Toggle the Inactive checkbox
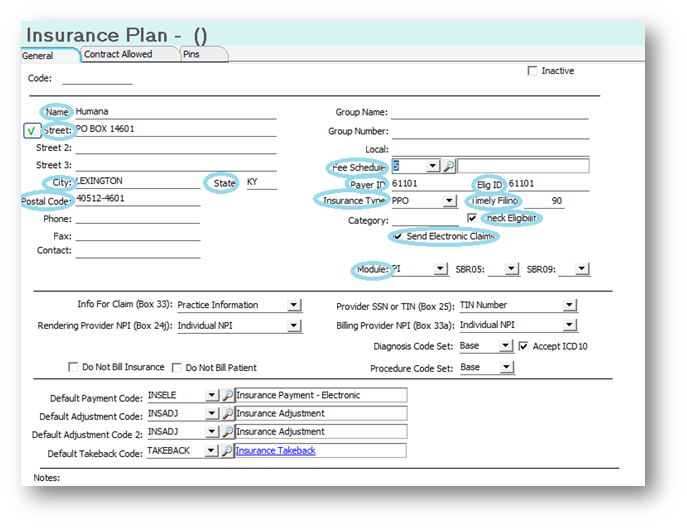Image resolution: width=687 pixels, height=528 pixels. 532,71
